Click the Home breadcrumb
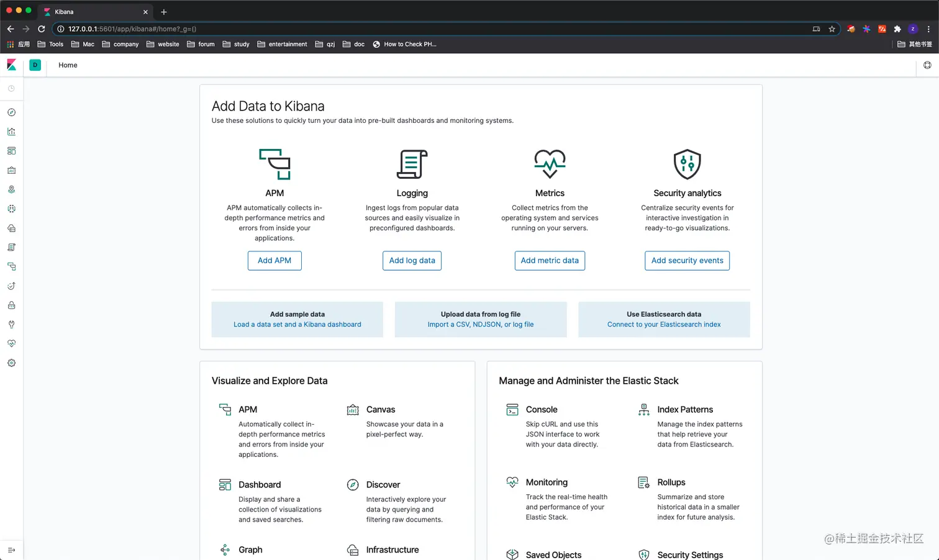Screen dimensions: 939x560 click(68, 65)
